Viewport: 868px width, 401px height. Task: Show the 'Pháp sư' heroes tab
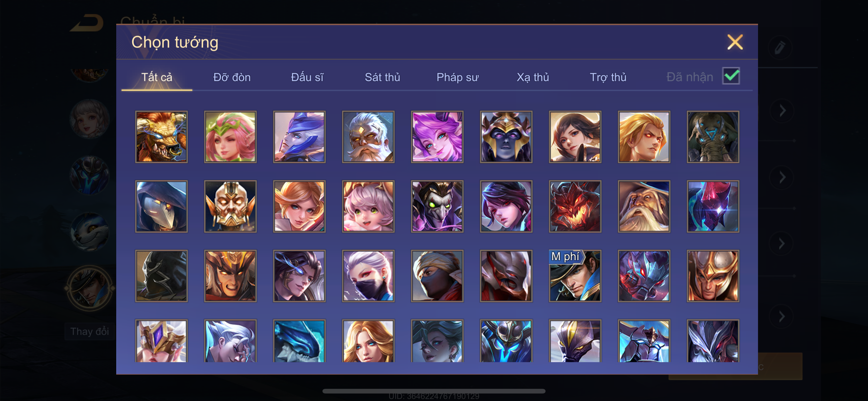(457, 77)
